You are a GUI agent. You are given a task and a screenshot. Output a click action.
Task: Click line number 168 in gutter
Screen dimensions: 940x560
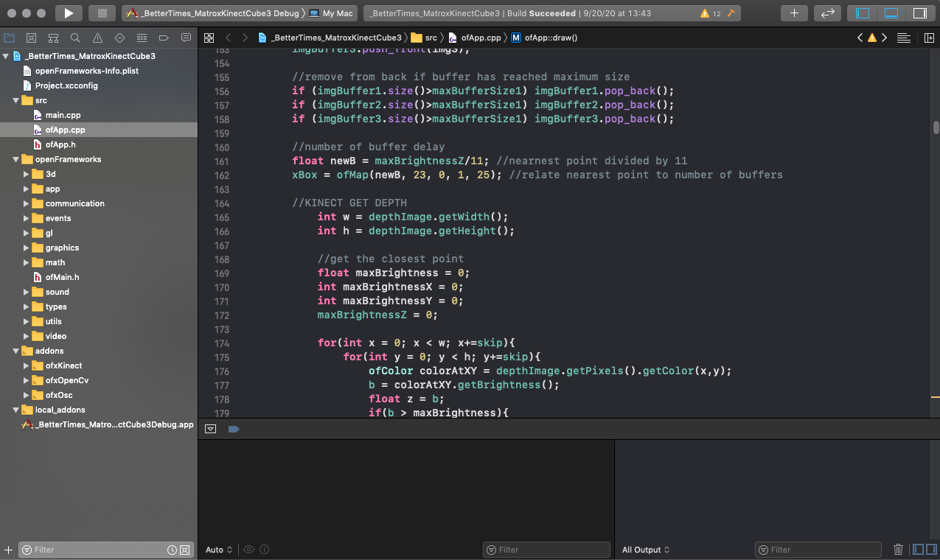pos(221,259)
